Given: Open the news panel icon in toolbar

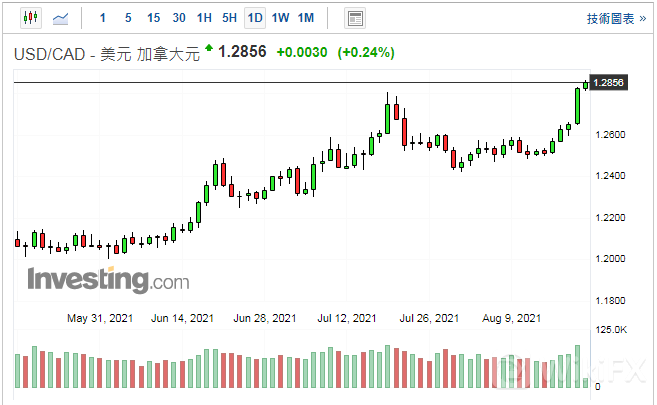Looking at the screenshot, I should 354,18.
